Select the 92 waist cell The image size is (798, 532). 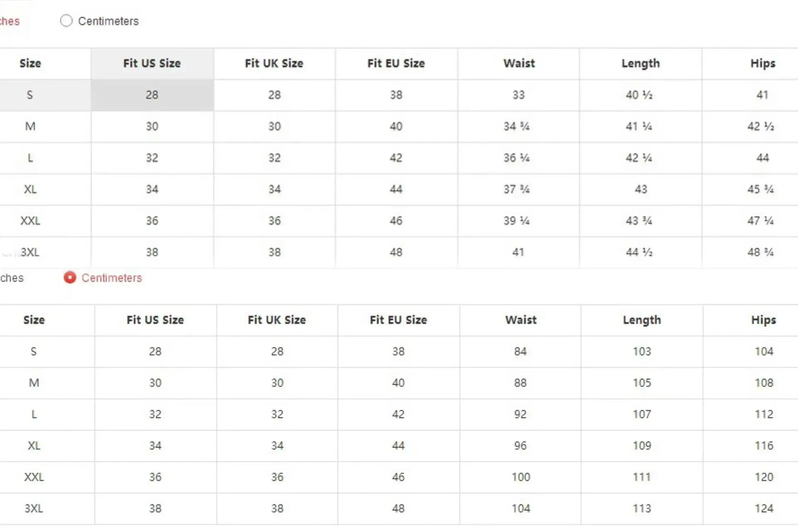click(x=520, y=414)
